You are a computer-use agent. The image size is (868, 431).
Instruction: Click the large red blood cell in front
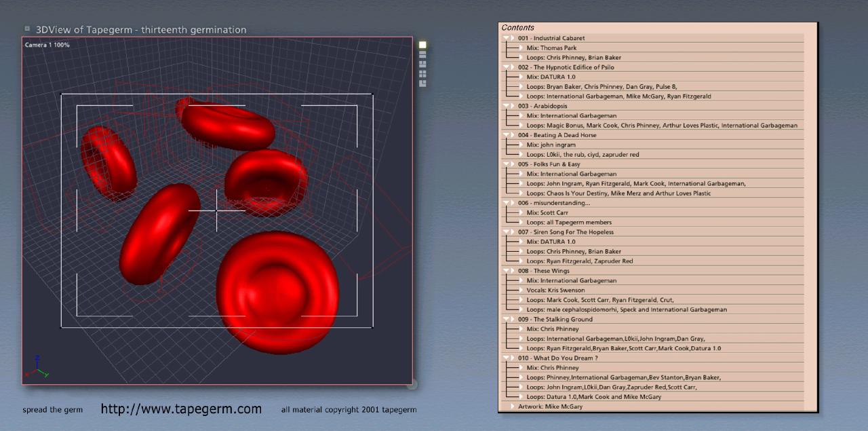[277, 291]
